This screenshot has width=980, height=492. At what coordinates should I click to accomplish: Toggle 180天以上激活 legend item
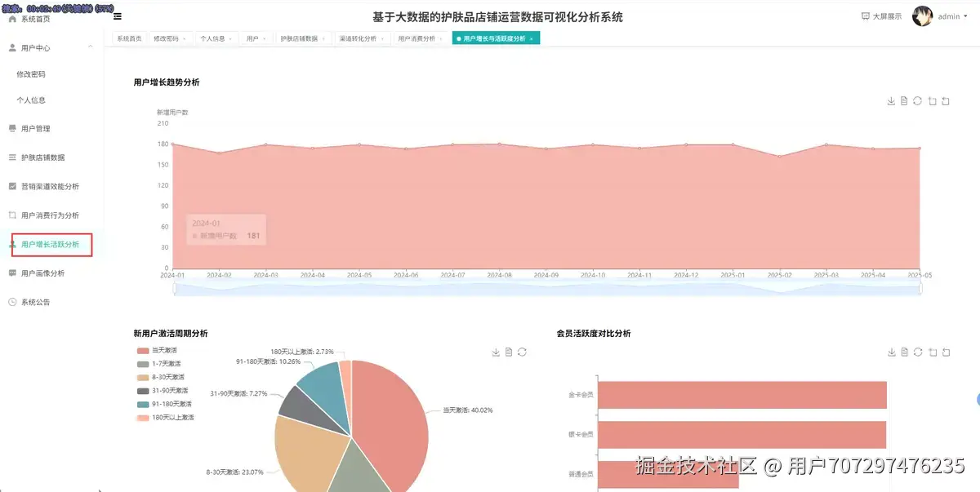point(166,417)
